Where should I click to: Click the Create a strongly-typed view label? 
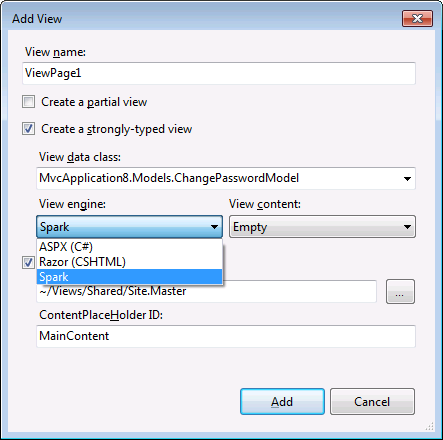point(116,129)
